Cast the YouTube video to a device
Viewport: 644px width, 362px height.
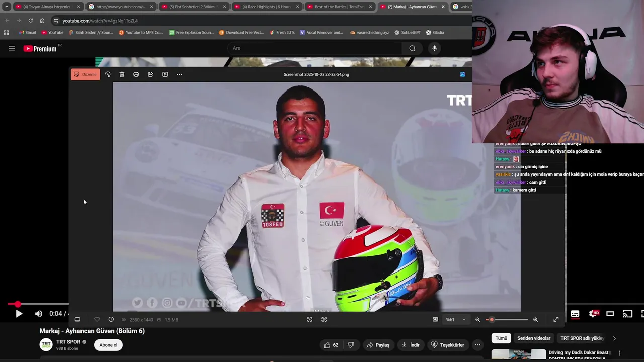point(627,314)
